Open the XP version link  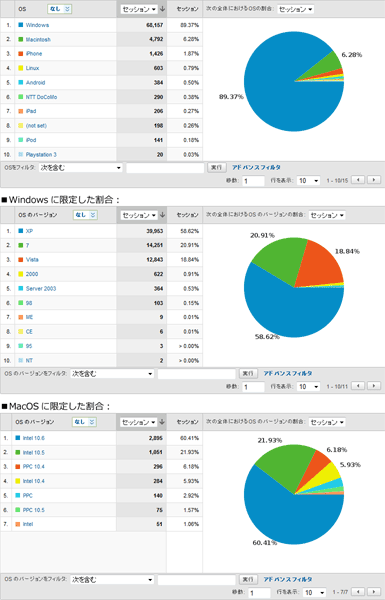pyautogui.click(x=29, y=231)
